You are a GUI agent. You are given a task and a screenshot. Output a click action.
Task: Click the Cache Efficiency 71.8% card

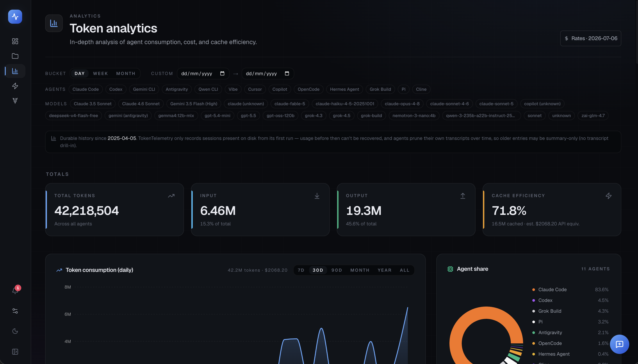point(552,209)
